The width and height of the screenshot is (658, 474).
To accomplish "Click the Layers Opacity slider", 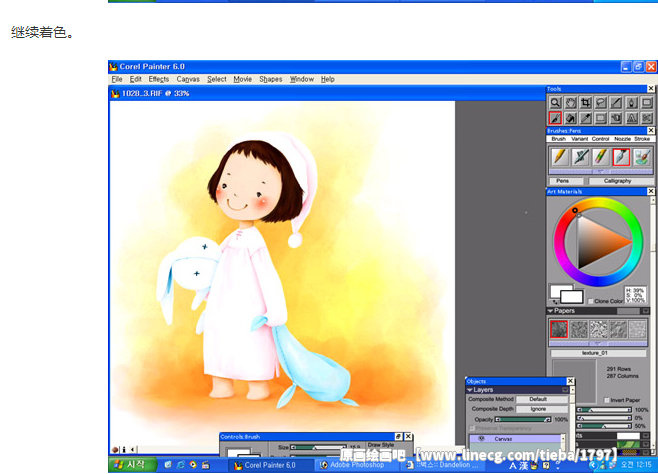I will (523, 419).
